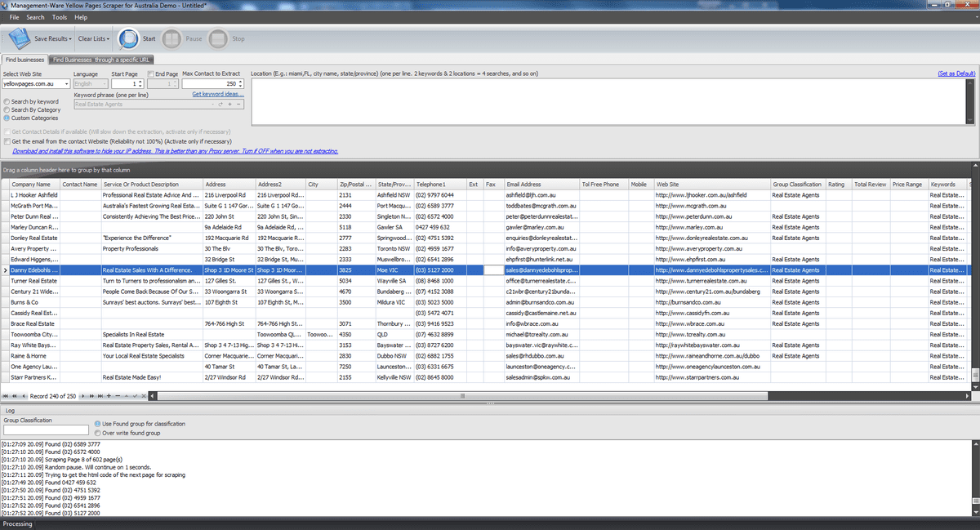Open the Tools menu
Image resolution: width=980 pixels, height=530 pixels.
(x=60, y=17)
